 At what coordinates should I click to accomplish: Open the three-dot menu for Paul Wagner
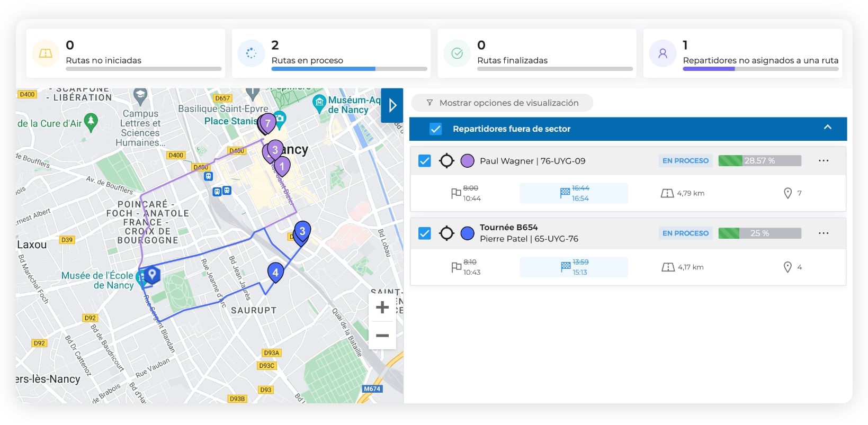823,161
